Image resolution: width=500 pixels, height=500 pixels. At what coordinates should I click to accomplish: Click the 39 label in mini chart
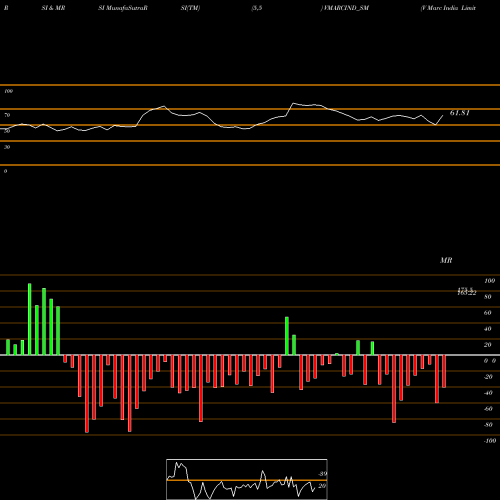coord(323,474)
